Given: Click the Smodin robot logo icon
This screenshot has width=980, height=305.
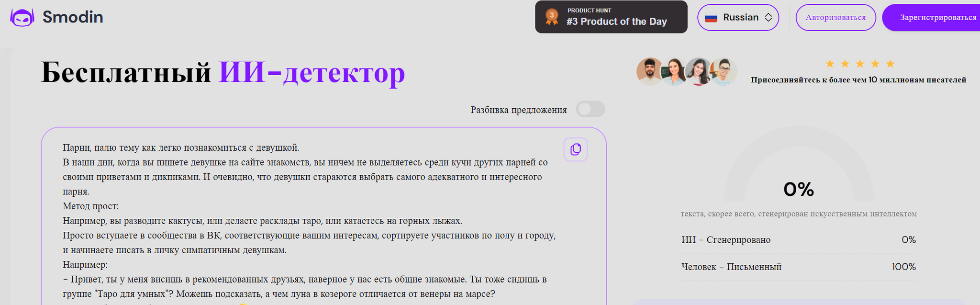Looking at the screenshot, I should coord(22,18).
